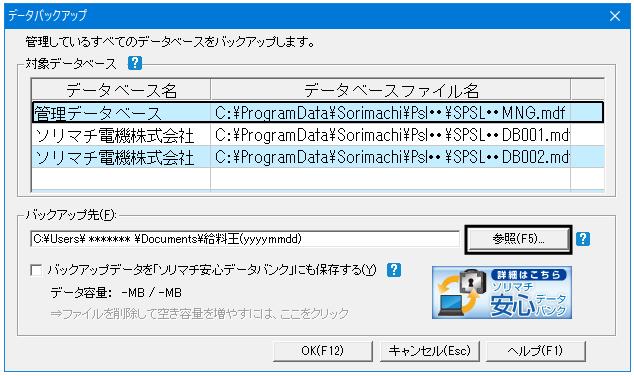Select the 管理データベース row name cell
The height and width of the screenshot is (376, 634).
click(x=121, y=113)
